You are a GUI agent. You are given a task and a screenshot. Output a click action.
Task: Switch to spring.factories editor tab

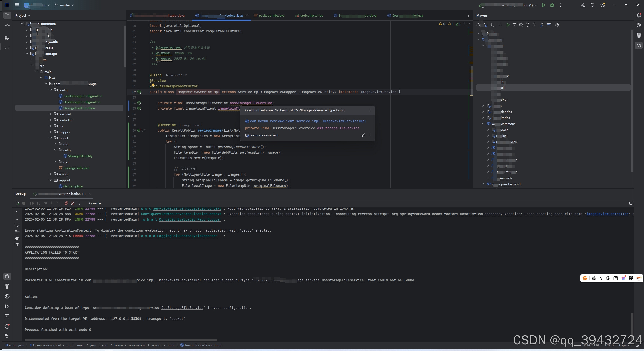pos(311,15)
